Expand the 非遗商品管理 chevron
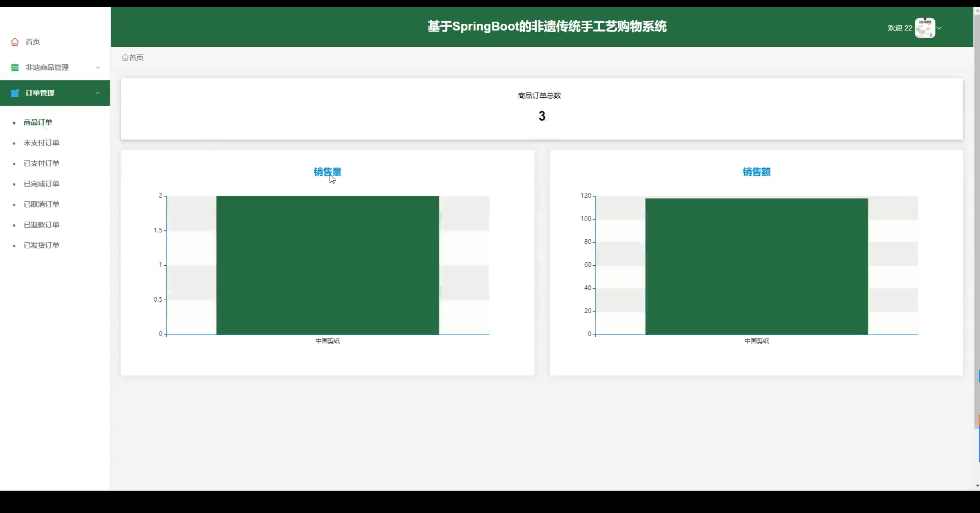 (98, 67)
